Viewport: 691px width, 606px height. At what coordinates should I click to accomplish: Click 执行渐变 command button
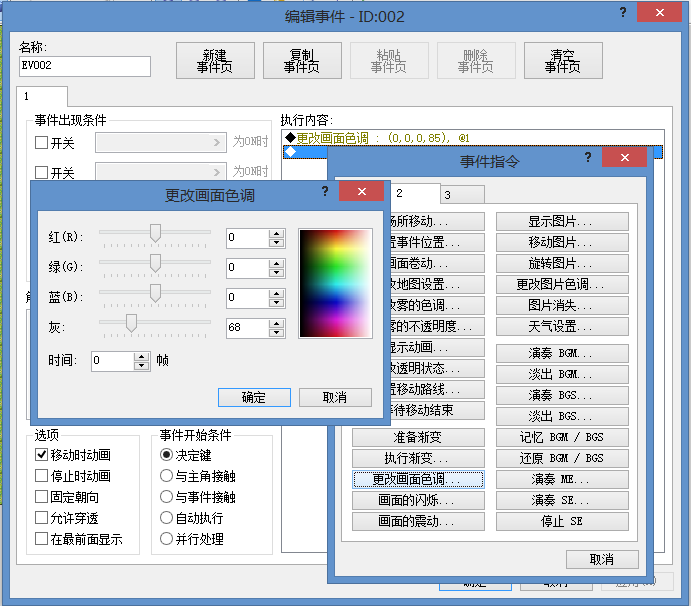[x=418, y=459]
